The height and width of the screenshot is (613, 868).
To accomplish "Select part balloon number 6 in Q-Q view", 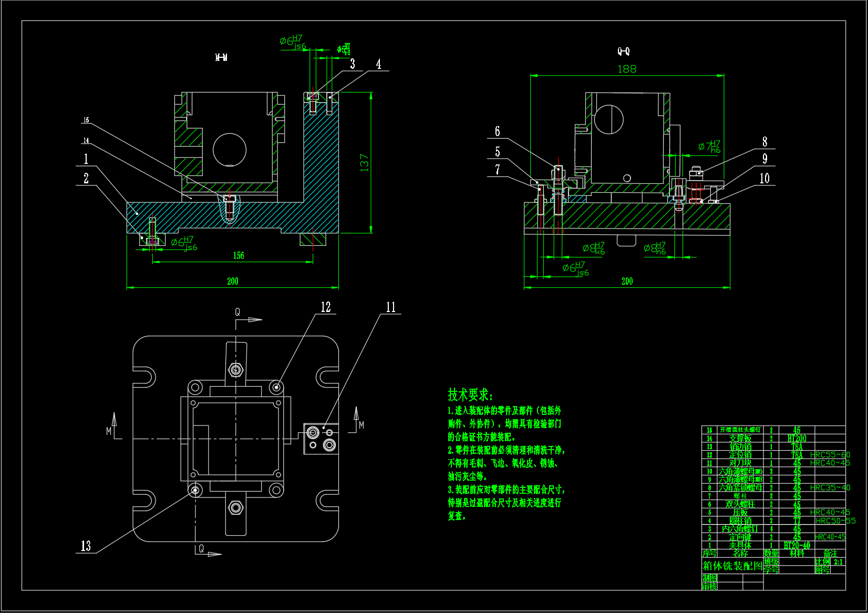I will [498, 132].
